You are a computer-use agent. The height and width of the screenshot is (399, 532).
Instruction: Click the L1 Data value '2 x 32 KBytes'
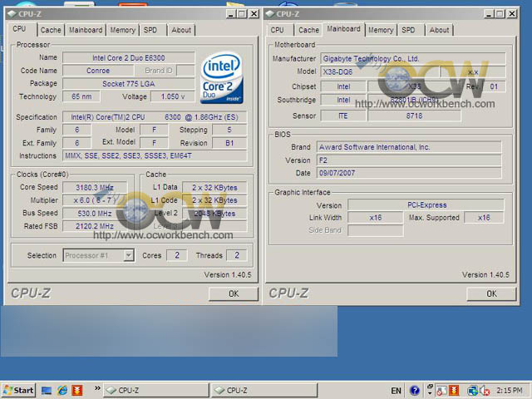click(214, 188)
